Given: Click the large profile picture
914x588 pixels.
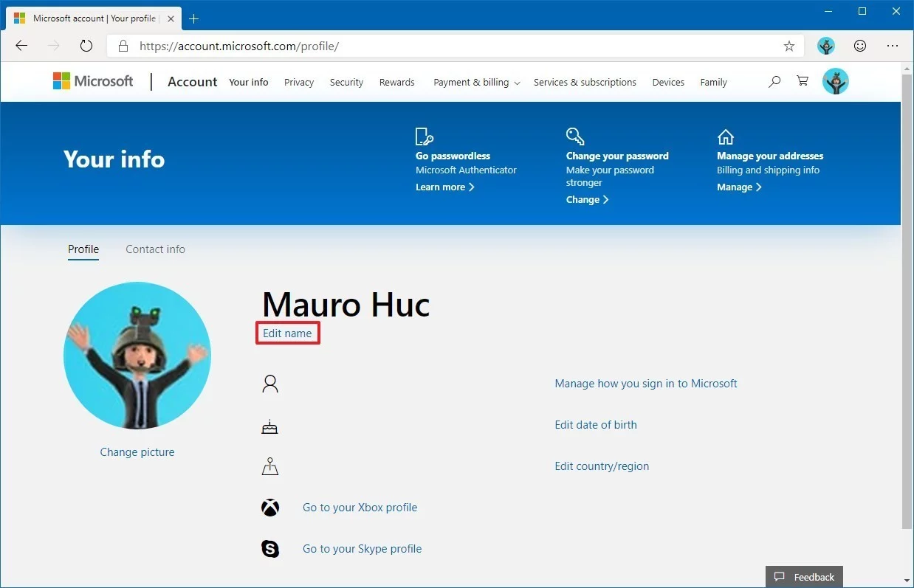Looking at the screenshot, I should (137, 356).
